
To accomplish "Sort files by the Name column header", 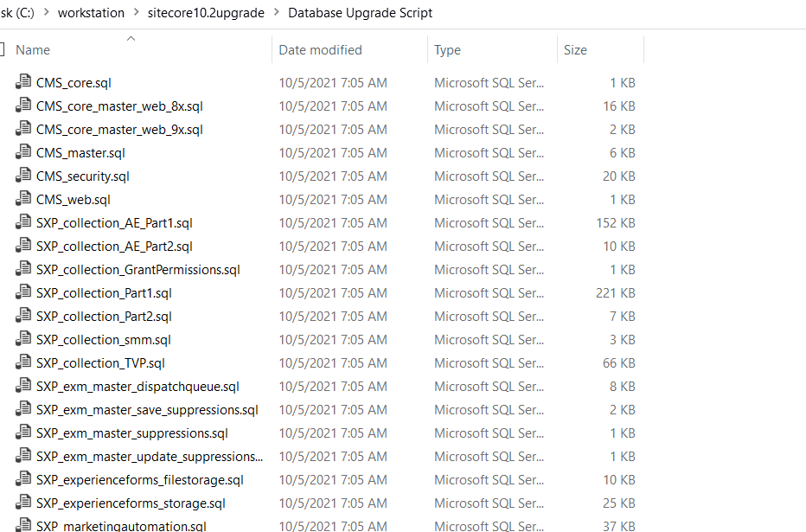I will (x=33, y=50).
